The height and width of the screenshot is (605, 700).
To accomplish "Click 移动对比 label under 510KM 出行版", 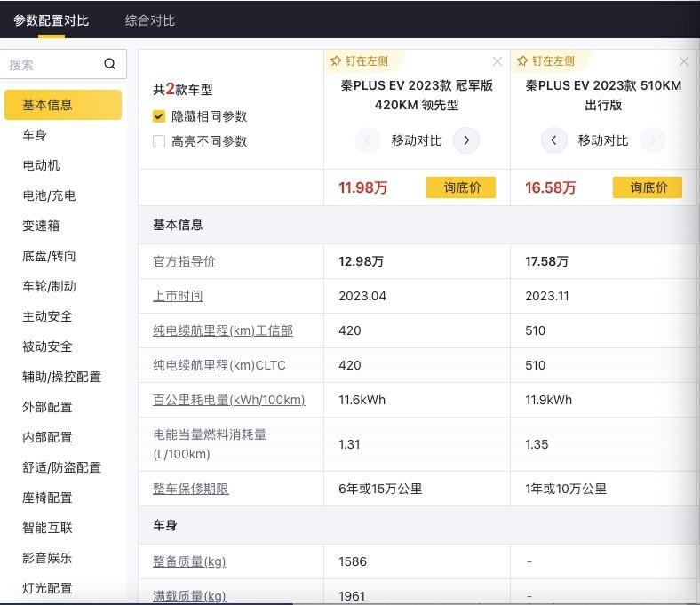I will click(x=603, y=140).
